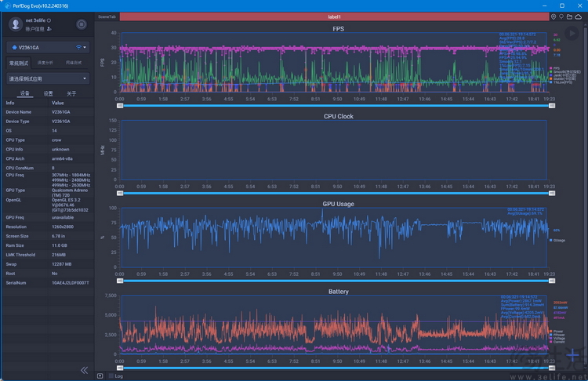Click the WiFi connection icon
This screenshot has height=381, width=588.
coord(78,47)
